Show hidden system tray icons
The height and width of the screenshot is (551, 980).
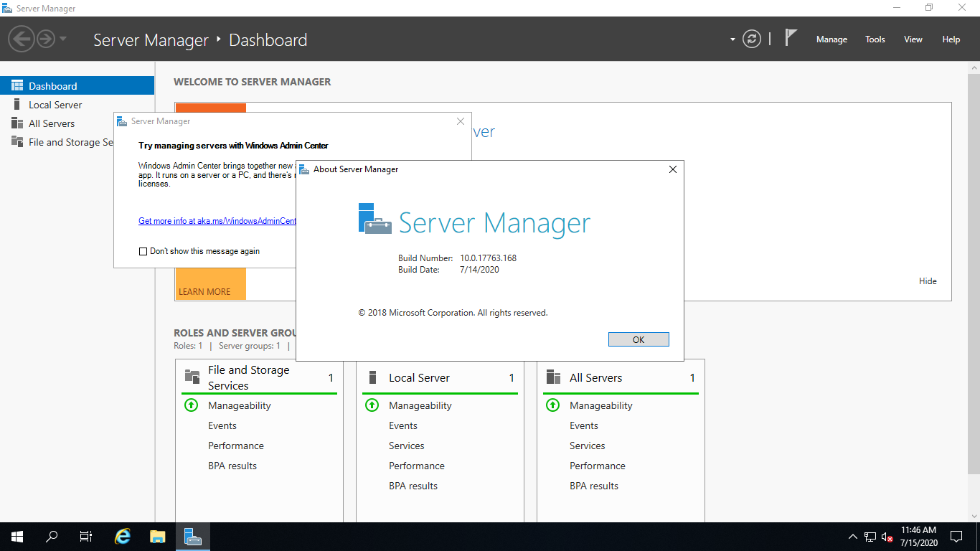coord(852,536)
